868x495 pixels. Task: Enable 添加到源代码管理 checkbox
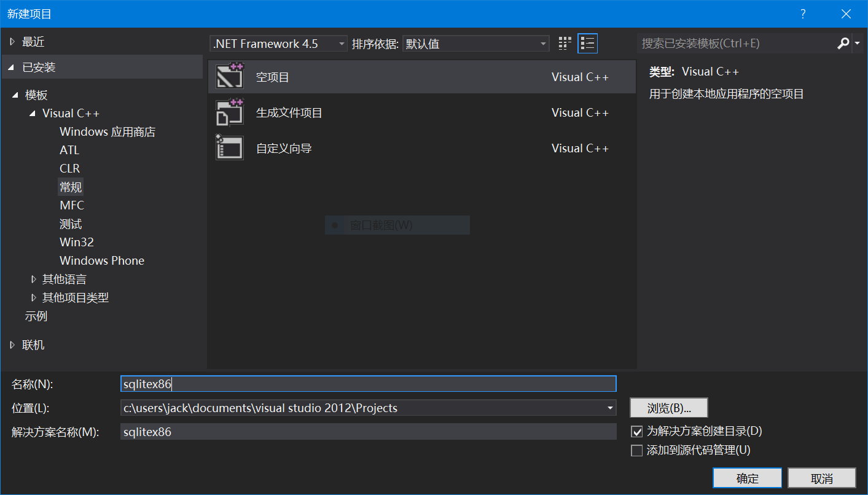coord(637,450)
